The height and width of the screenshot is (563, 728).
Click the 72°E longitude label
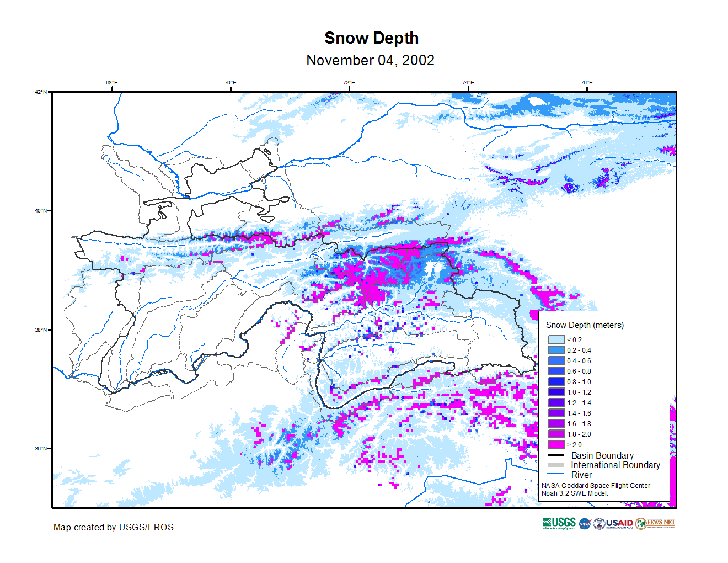[349, 83]
